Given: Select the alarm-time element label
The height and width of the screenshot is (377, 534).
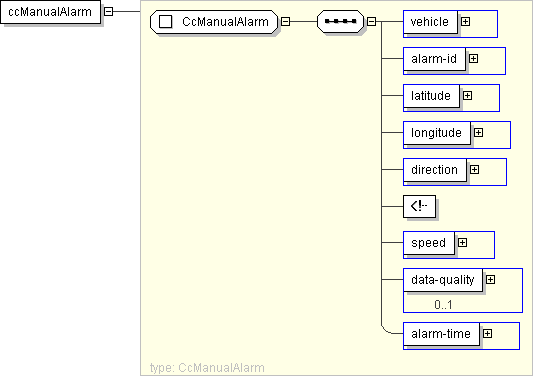Looking at the screenshot, I should pos(441,334).
